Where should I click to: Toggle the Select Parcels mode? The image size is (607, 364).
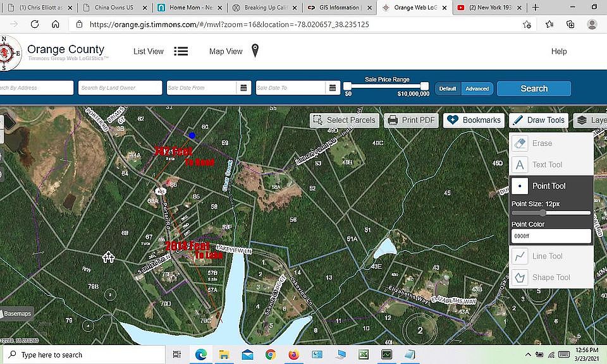pos(344,120)
